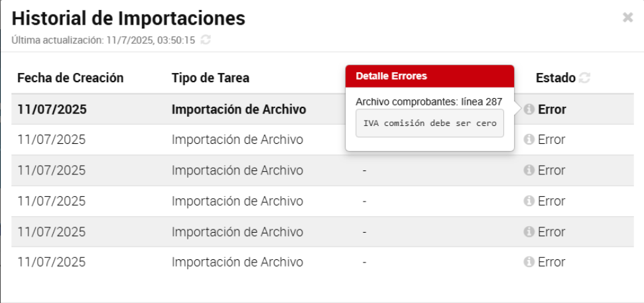Viewport: 644px width, 303px height.
Task: Click the Fecha de Creación column header
Action: (70, 78)
